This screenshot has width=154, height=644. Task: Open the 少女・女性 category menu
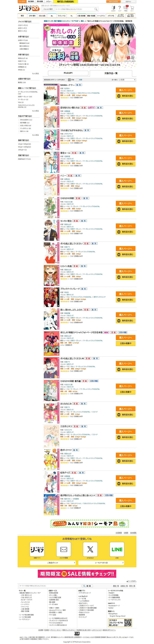point(42,16)
